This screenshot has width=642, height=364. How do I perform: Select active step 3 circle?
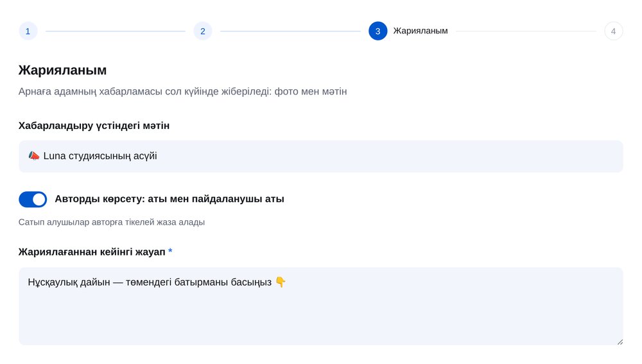tap(377, 31)
